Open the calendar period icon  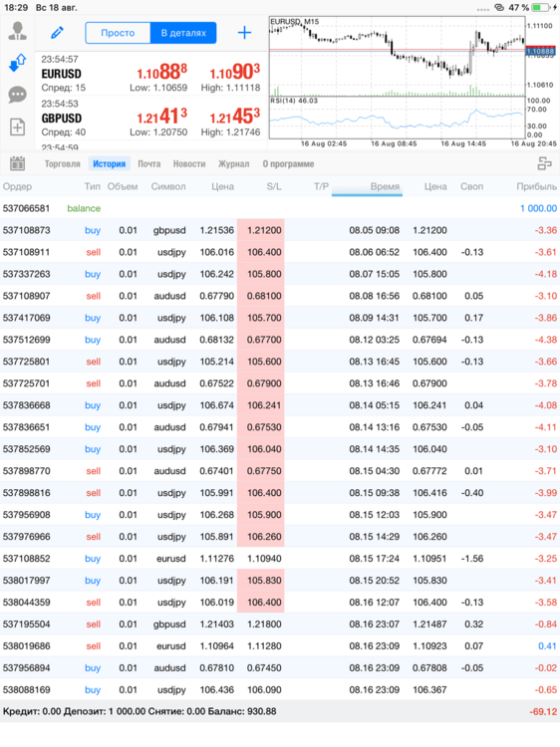coord(18,163)
